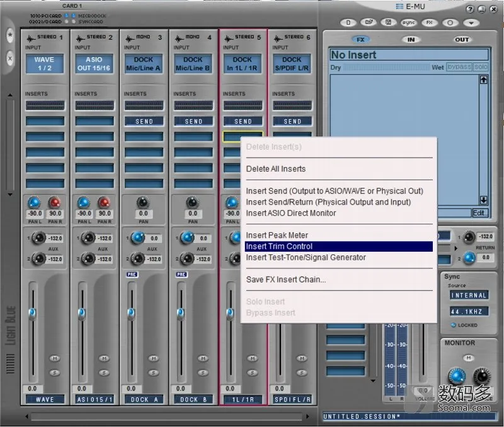
Task: Open the INTERNAL sync source selector
Action: coord(469,295)
